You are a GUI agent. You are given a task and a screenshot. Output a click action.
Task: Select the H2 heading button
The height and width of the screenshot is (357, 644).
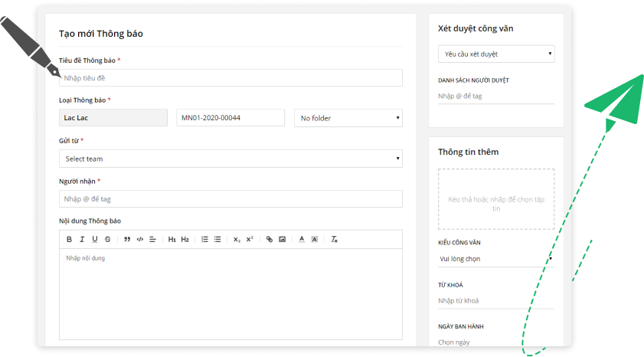(x=185, y=239)
